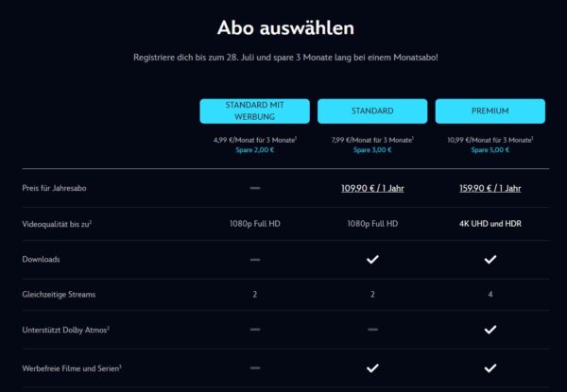Image resolution: width=567 pixels, height=392 pixels.
Task: Click Dolby Atmos checkmark under Premium
Action: click(490, 330)
